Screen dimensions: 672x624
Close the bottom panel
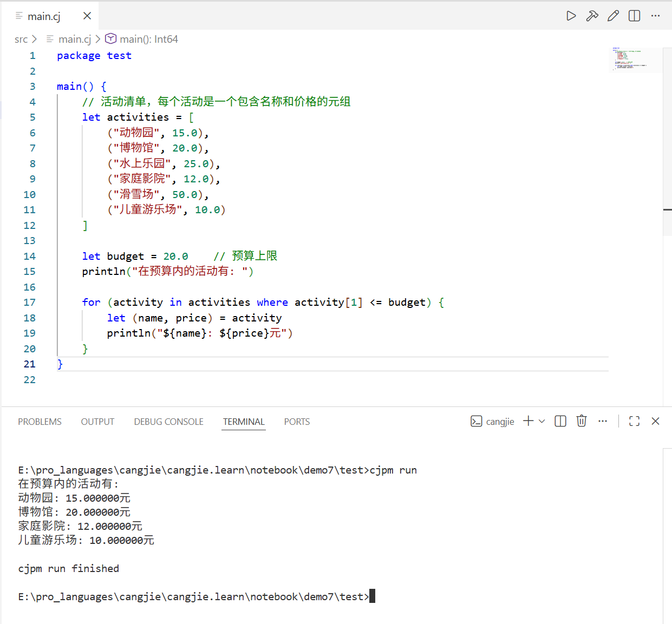pos(655,421)
